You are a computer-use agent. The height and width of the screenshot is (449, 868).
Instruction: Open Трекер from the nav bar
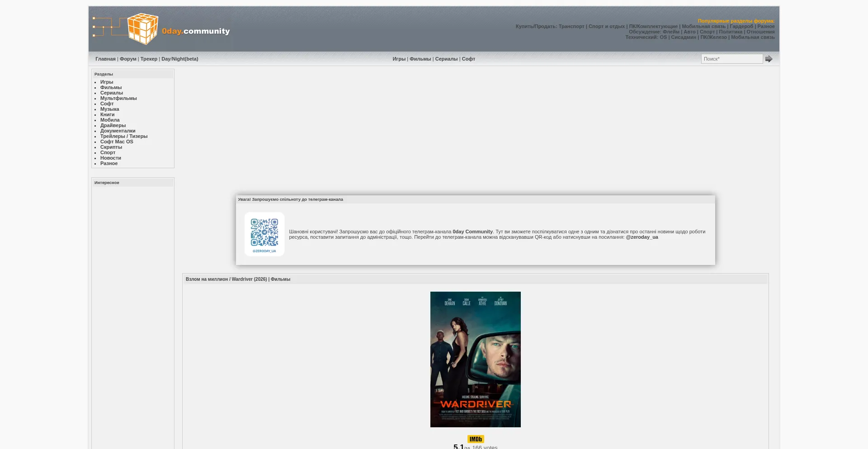[x=149, y=59]
